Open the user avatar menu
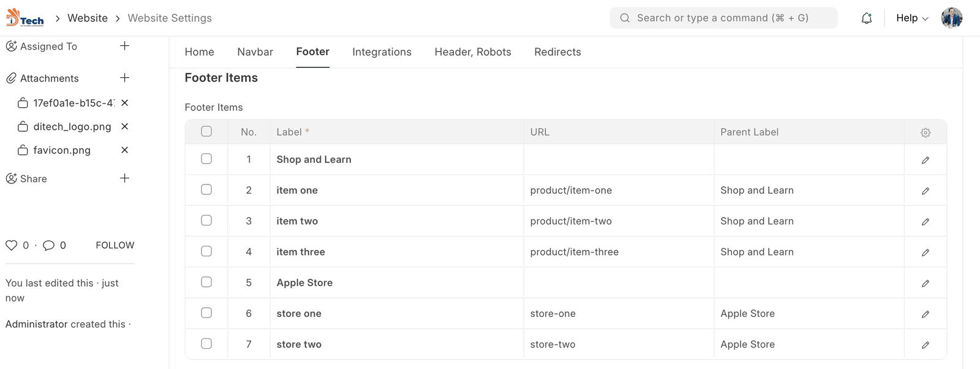980x369 pixels. (x=951, y=18)
